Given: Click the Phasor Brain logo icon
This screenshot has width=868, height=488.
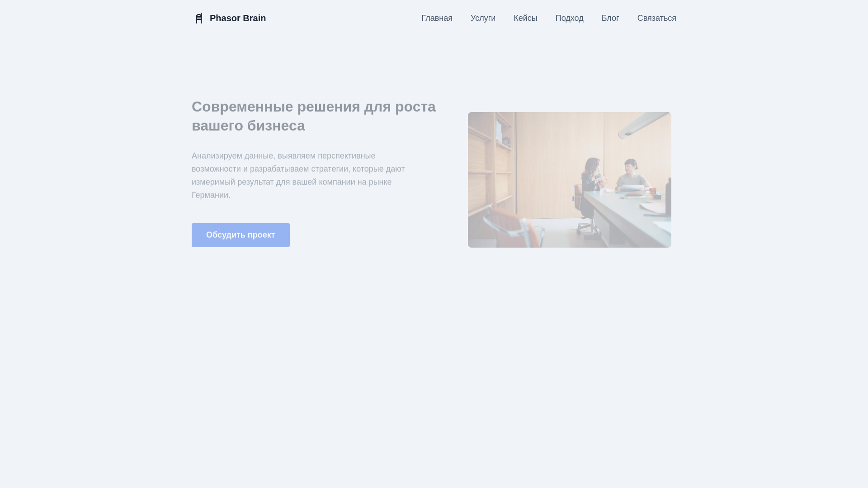Looking at the screenshot, I should pyautogui.click(x=199, y=18).
